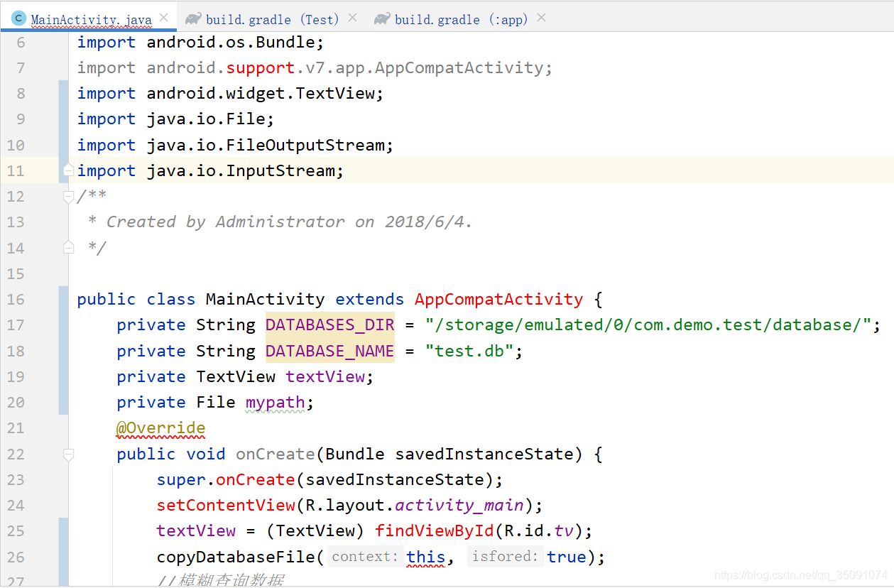Click 'findViewById' call on line 25
The image size is (894, 588).
435,531
